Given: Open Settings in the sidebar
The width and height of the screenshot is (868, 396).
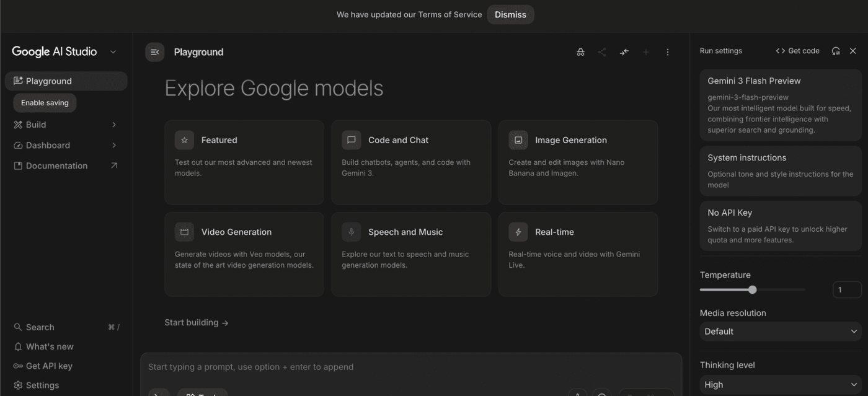Looking at the screenshot, I should point(42,385).
